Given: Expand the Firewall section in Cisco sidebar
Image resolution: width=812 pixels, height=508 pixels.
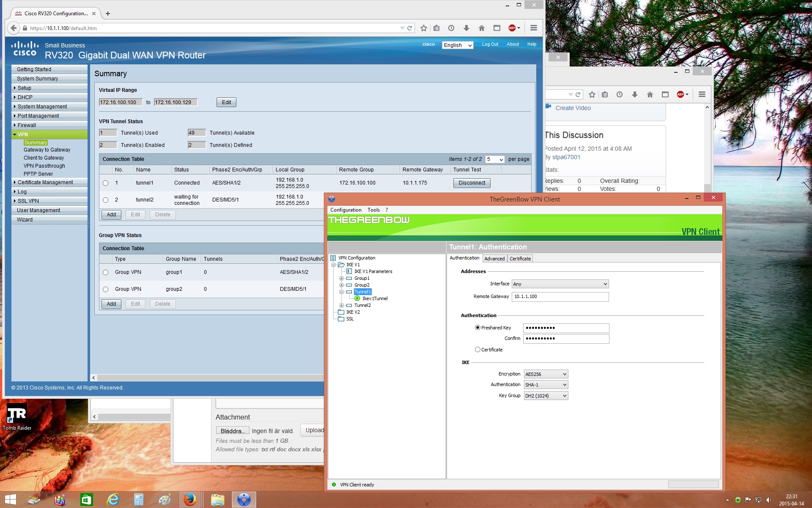Looking at the screenshot, I should [49, 125].
